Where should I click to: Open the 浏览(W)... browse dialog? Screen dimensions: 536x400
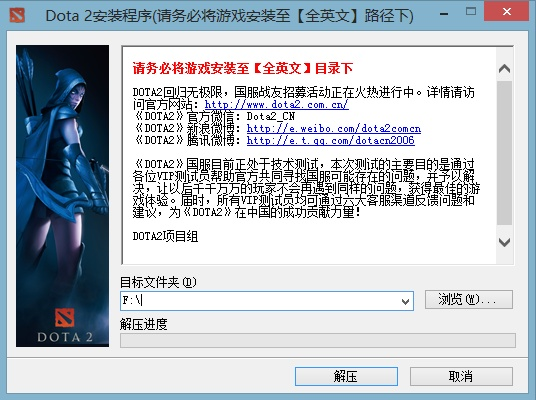[x=469, y=299]
